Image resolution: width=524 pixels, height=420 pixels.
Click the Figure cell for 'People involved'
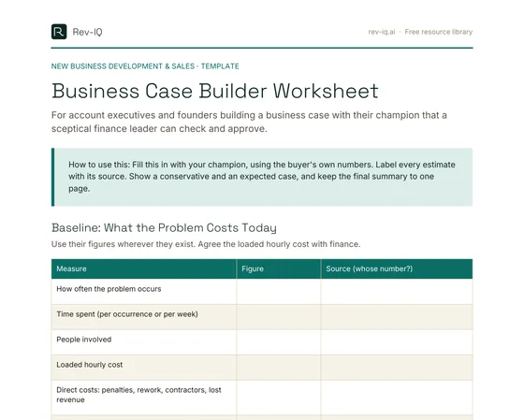[279, 342]
